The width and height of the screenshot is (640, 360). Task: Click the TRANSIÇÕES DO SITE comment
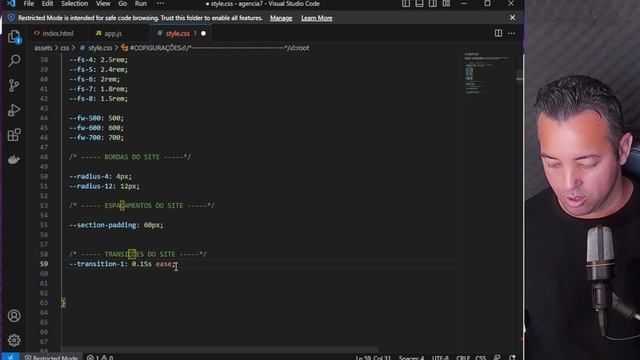[x=138, y=254]
